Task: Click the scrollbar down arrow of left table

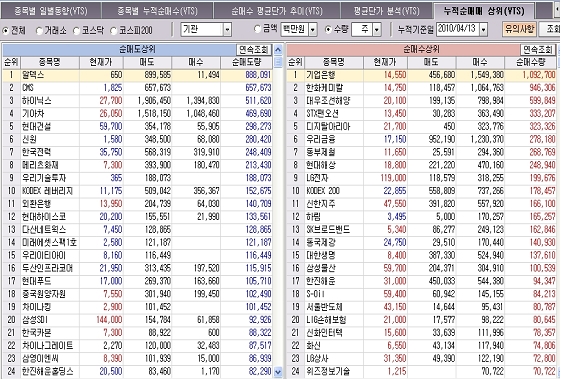Action: (x=278, y=372)
